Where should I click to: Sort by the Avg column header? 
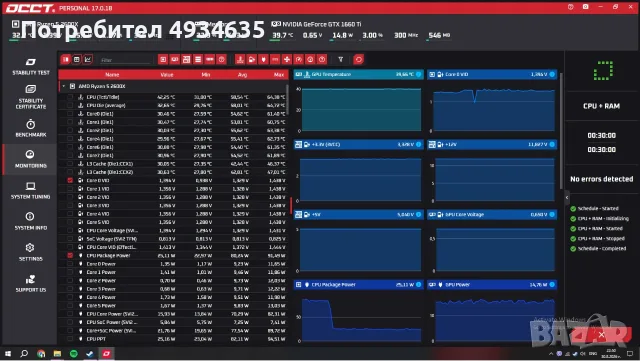pos(242,75)
